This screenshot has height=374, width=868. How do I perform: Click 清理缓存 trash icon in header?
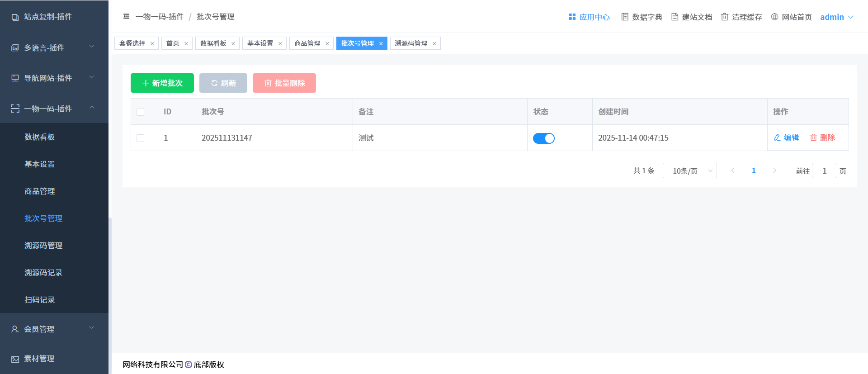(724, 17)
